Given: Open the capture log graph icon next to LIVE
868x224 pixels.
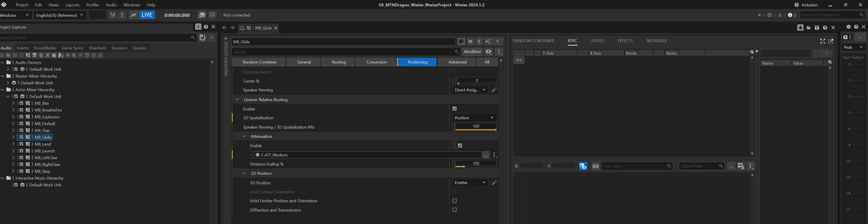Looking at the screenshot, I should click(134, 15).
